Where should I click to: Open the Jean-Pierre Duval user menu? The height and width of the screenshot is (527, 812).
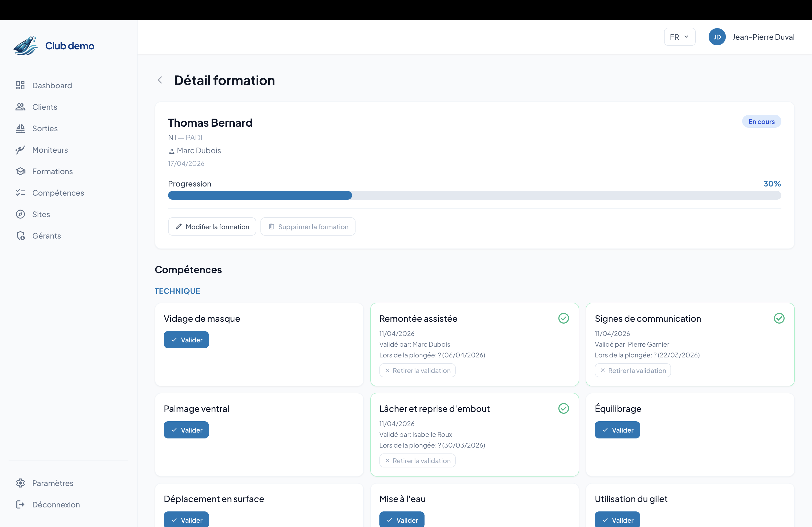(x=752, y=37)
